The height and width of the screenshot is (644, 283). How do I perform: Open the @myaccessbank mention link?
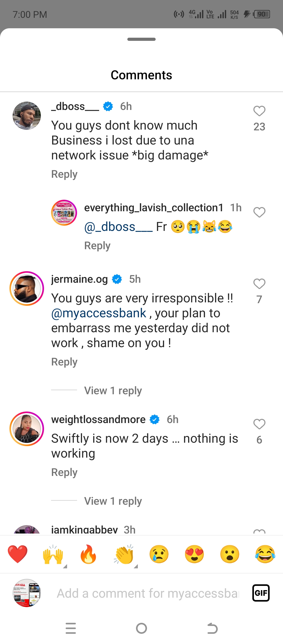(99, 313)
